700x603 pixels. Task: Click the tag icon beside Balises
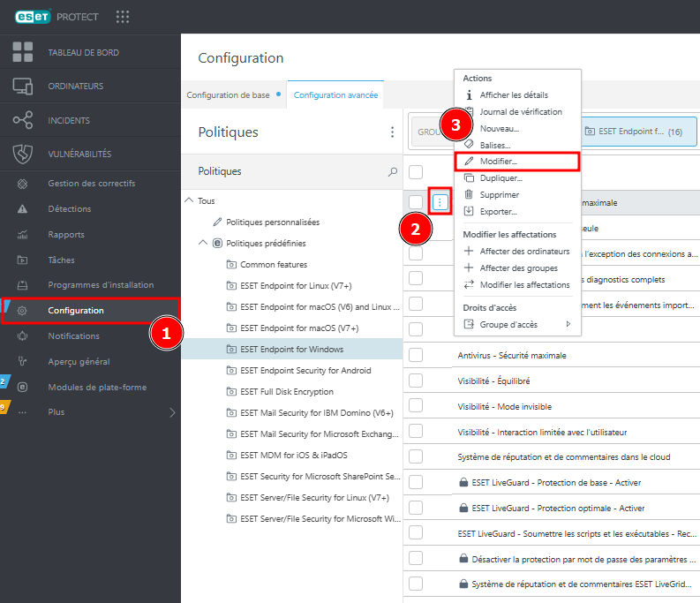[x=469, y=144]
